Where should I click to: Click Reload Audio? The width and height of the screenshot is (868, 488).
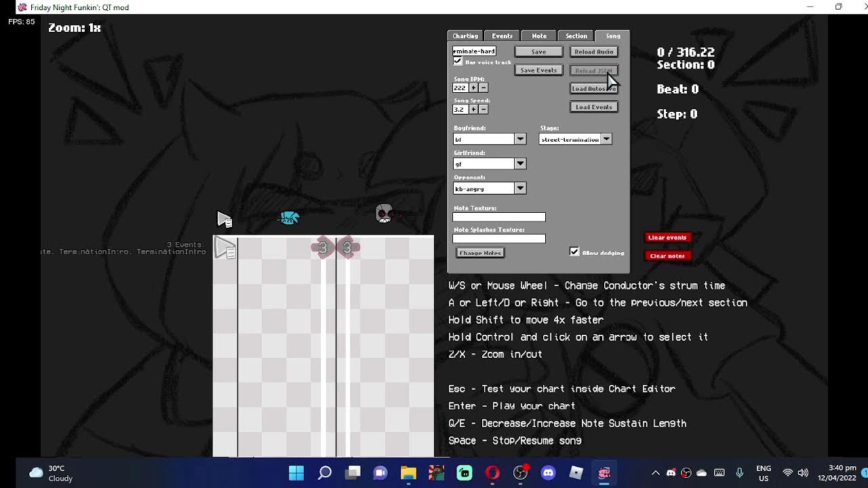[x=593, y=52]
